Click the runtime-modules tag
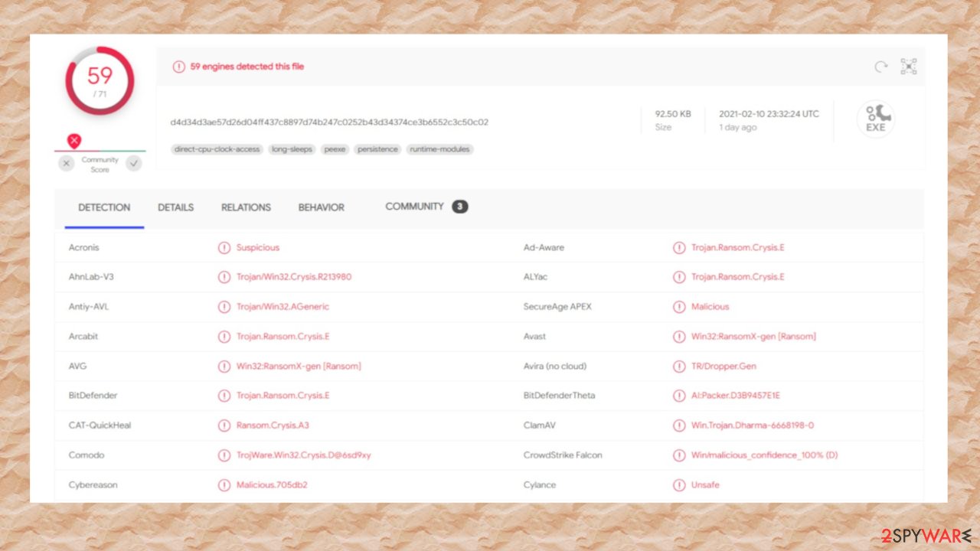This screenshot has height=551, width=980. (x=439, y=149)
